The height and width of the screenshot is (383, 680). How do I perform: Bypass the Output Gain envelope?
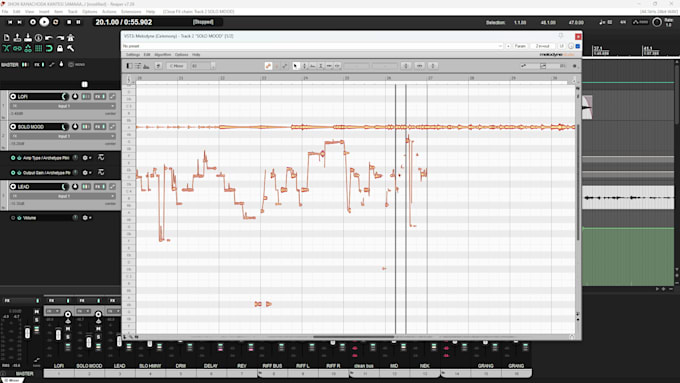click(19, 173)
